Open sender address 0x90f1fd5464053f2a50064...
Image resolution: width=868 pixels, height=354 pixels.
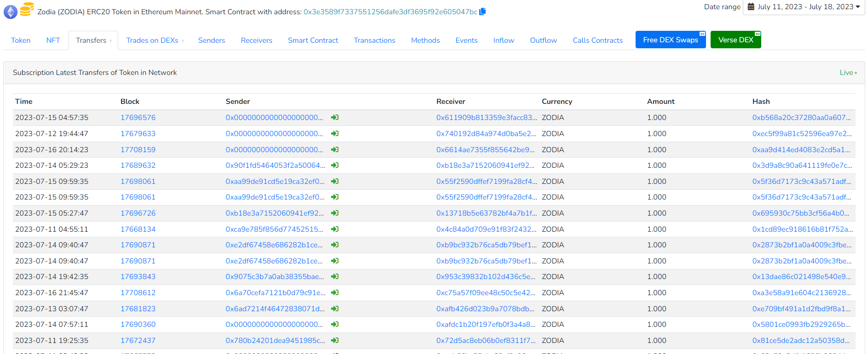click(x=275, y=166)
